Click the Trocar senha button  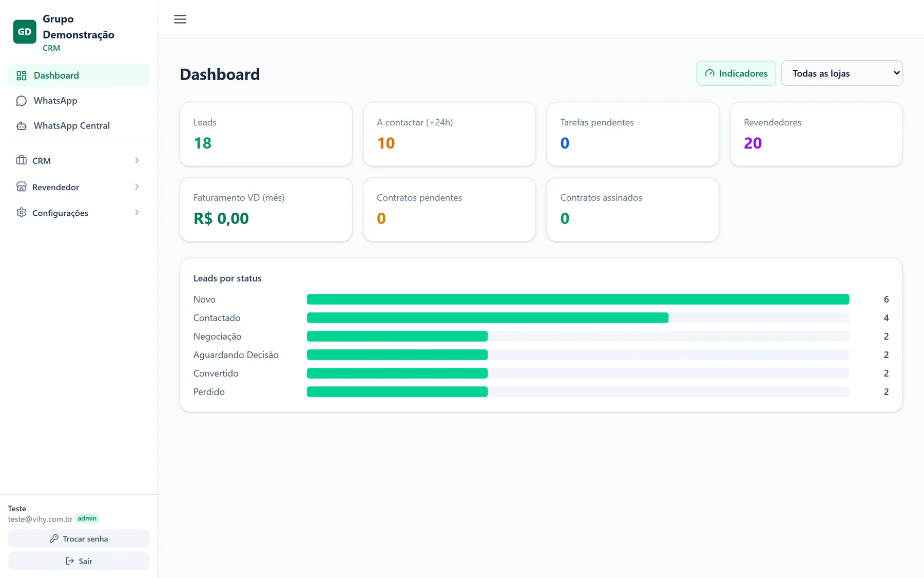79,538
